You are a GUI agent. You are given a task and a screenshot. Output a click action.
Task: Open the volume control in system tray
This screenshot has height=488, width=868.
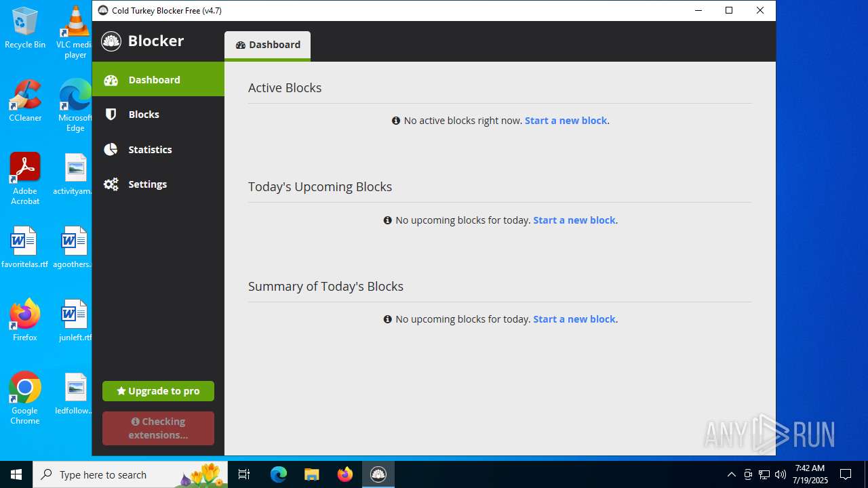click(781, 474)
